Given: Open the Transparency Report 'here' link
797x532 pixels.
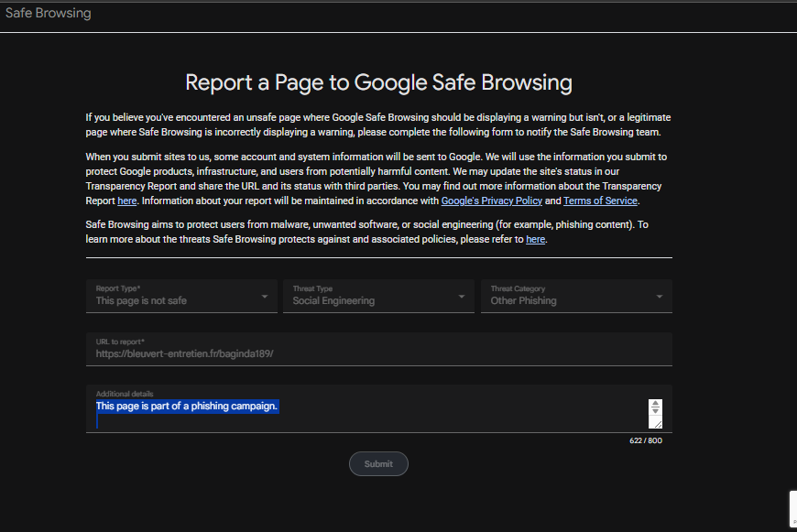Looking at the screenshot, I should pos(127,201).
